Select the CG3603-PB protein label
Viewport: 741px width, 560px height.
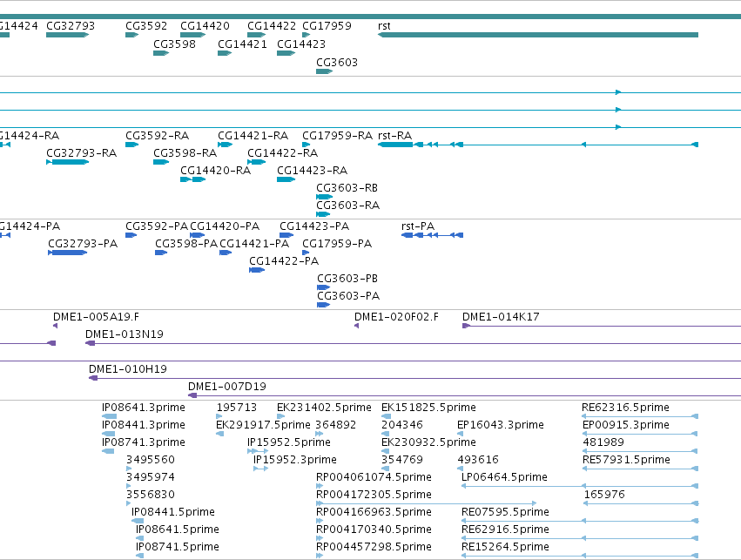pyautogui.click(x=347, y=279)
